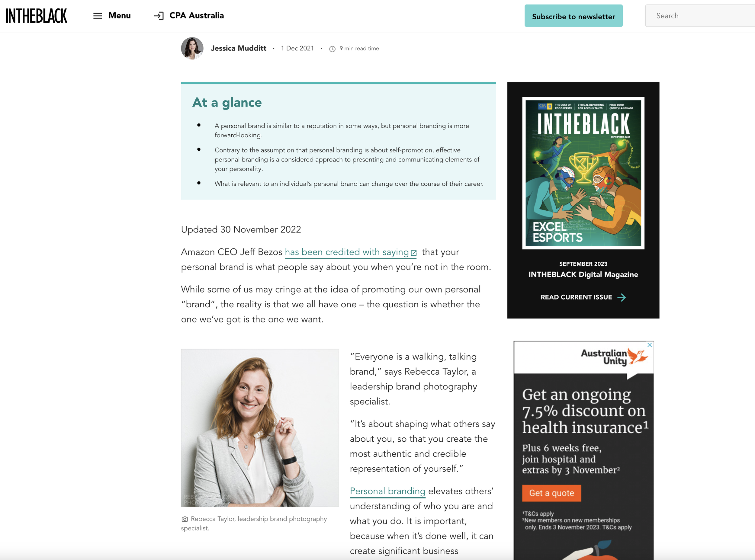This screenshot has height=560, width=755.
Task: Click 'Get a quote' ad button
Action: [x=551, y=493]
